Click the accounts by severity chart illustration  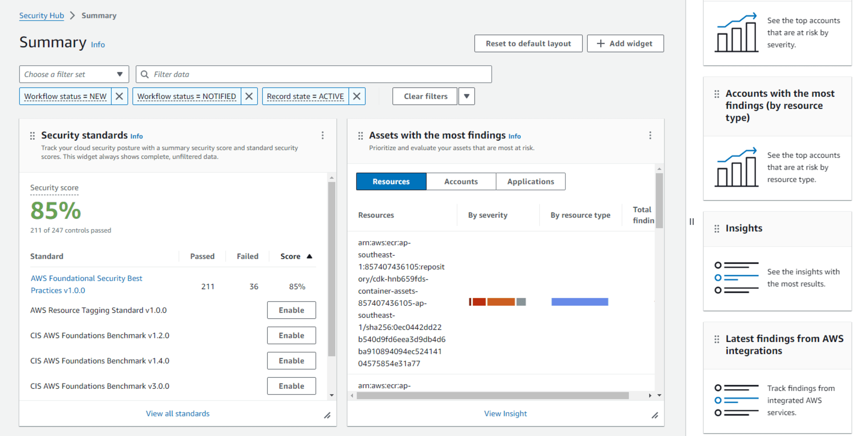click(736, 33)
